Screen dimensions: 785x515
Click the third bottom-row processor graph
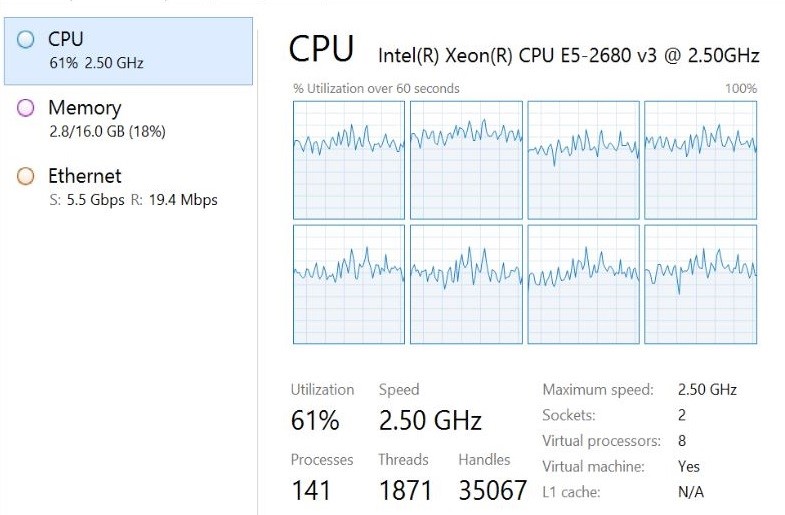point(583,285)
